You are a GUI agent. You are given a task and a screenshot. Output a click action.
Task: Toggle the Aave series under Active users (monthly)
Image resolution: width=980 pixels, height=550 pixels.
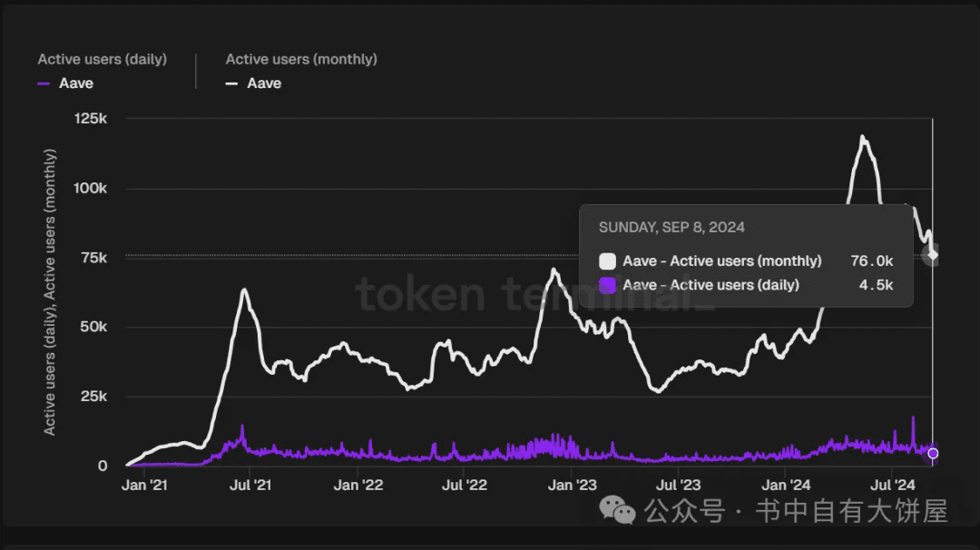[264, 83]
